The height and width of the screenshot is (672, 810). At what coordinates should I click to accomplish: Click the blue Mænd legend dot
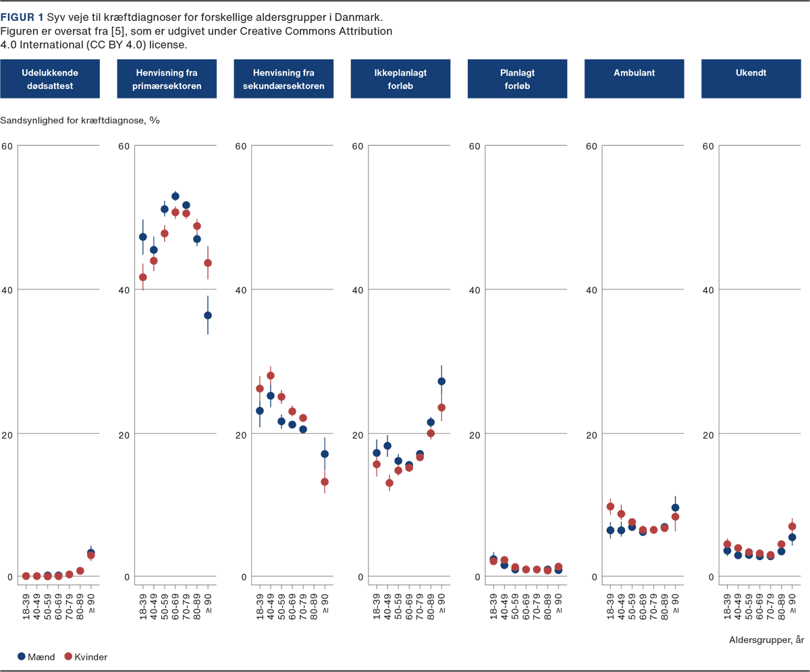click(x=22, y=656)
